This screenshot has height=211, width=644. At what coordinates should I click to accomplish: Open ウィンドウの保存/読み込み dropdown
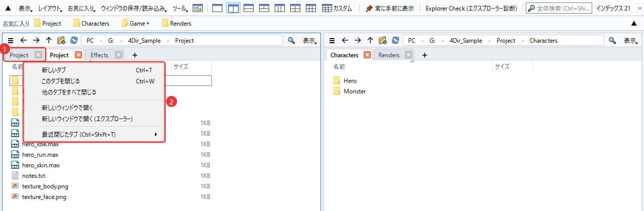tap(135, 9)
